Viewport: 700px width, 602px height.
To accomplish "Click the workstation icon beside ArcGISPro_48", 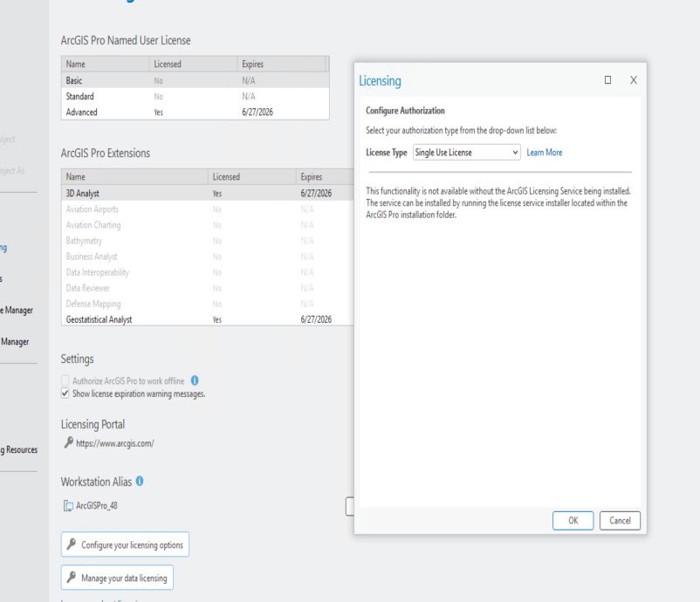I will click(x=68, y=506).
